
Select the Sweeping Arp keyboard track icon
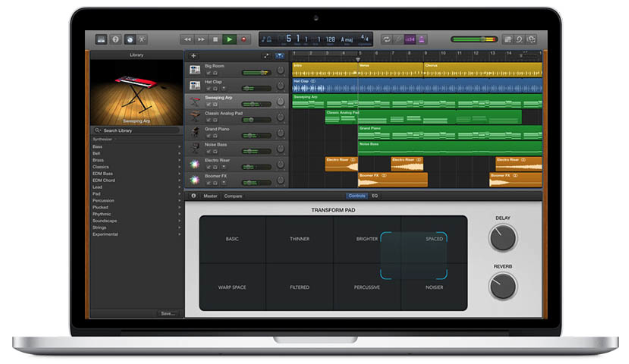coord(195,101)
